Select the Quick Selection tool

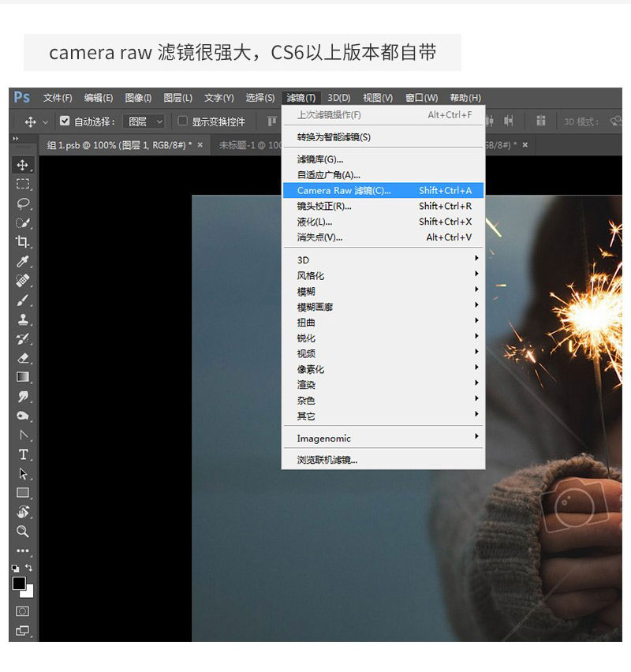pos(23,223)
